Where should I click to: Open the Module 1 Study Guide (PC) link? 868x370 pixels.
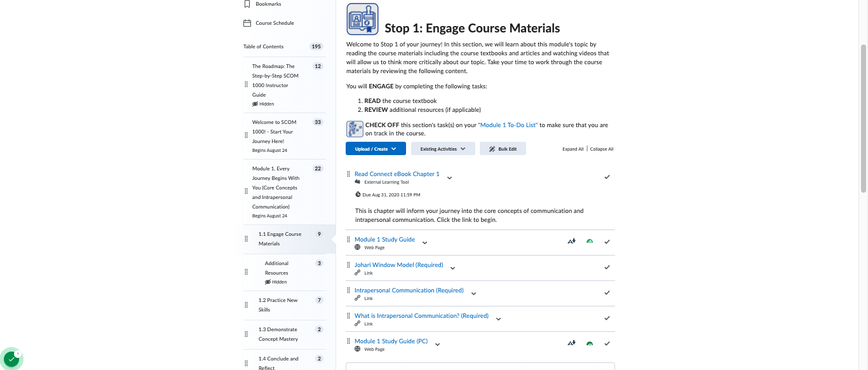391,341
